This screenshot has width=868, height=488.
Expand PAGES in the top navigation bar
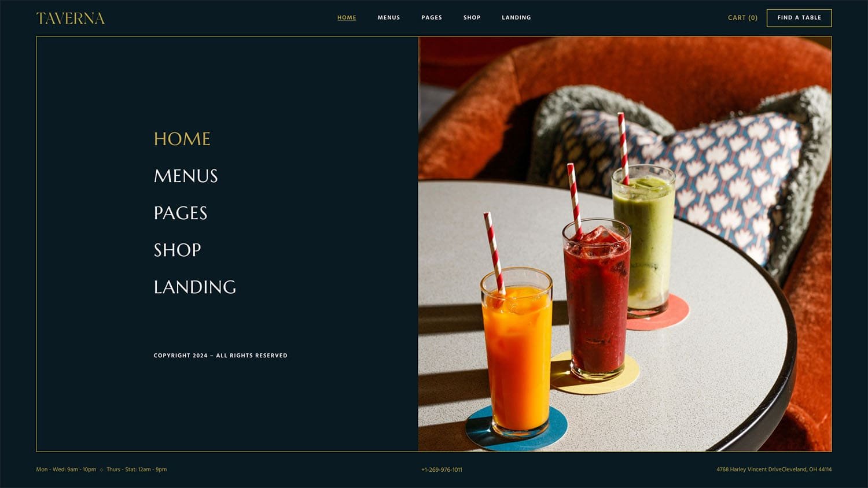432,17
